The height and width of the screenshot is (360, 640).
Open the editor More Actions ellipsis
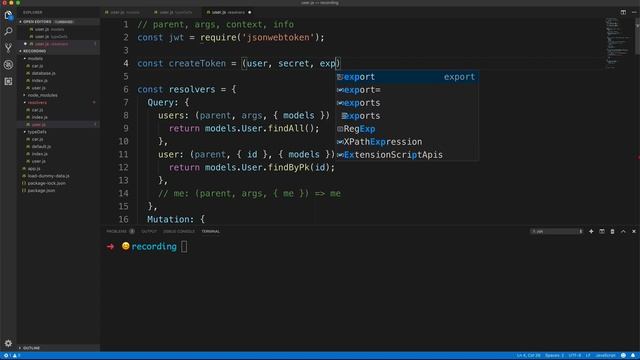[634, 12]
